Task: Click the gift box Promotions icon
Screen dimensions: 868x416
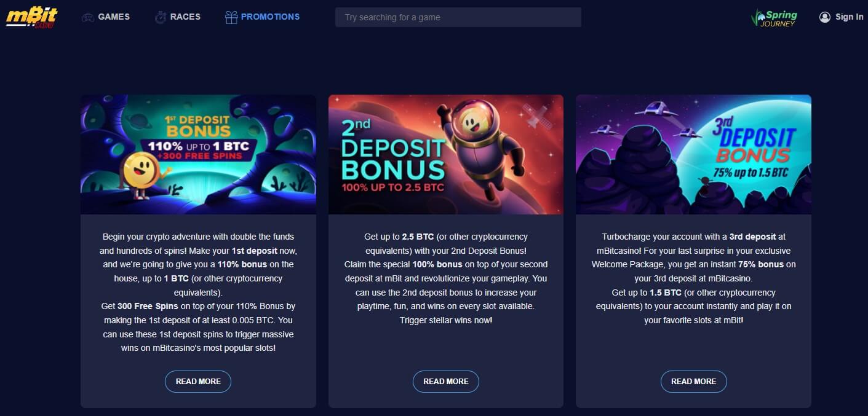Action: (x=231, y=17)
